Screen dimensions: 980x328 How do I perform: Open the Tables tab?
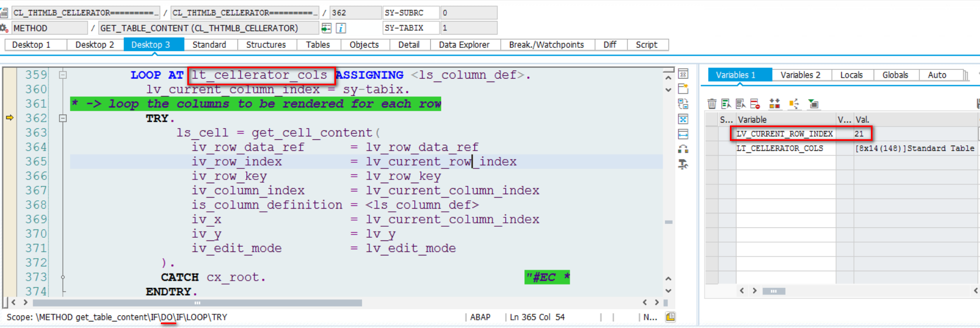pyautogui.click(x=318, y=45)
